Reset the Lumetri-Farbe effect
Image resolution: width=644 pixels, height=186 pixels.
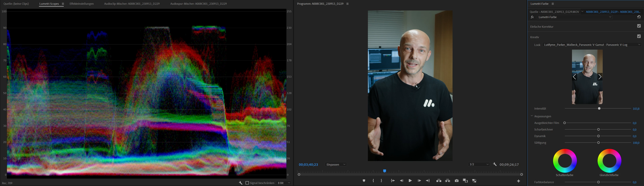(639, 17)
